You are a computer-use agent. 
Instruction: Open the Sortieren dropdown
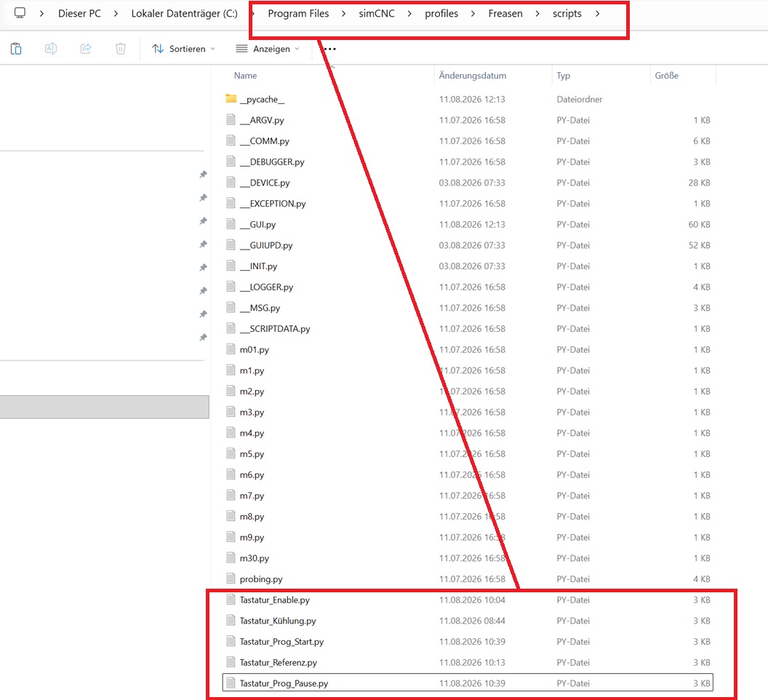[184, 49]
